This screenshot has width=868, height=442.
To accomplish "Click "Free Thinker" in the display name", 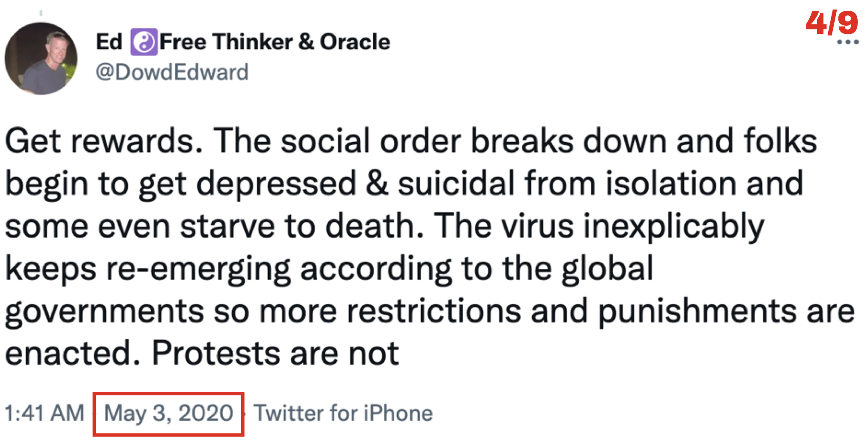I will 226,42.
